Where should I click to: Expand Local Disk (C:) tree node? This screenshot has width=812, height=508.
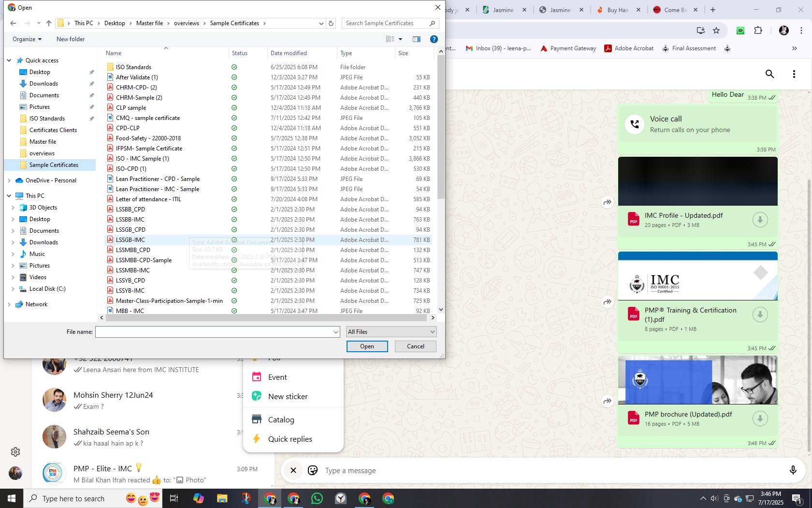pyautogui.click(x=13, y=289)
